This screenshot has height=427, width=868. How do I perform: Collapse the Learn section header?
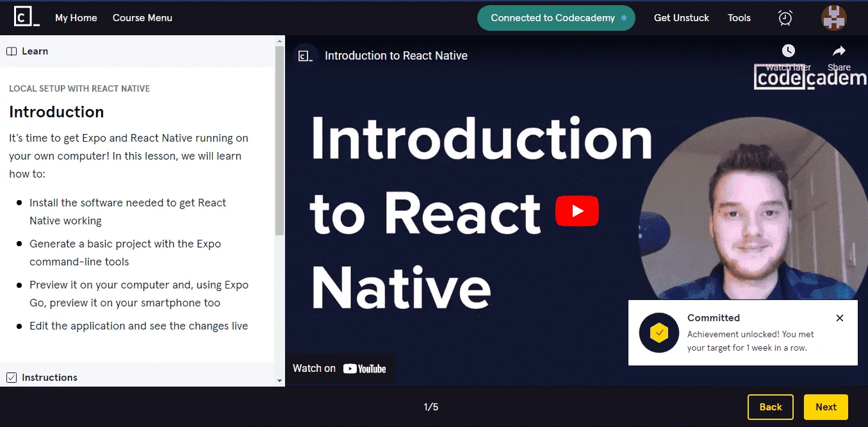[x=137, y=51]
